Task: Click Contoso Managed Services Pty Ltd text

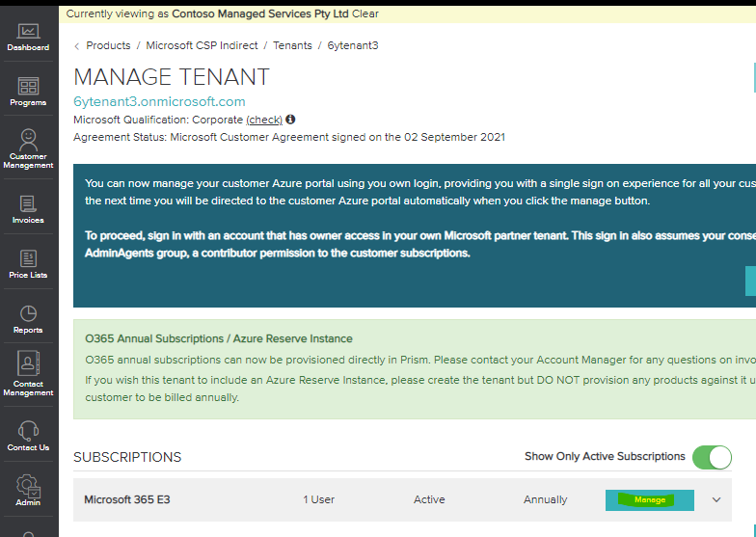Action: click(260, 13)
